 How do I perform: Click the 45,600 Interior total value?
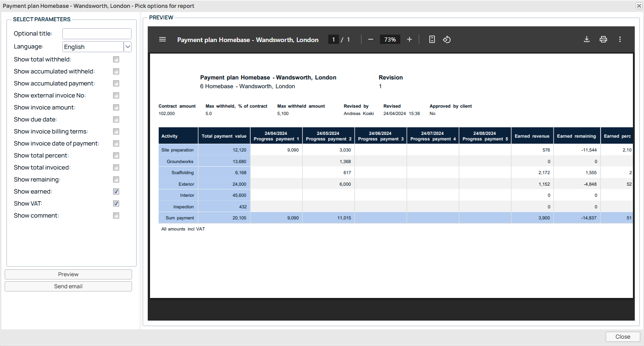(239, 195)
